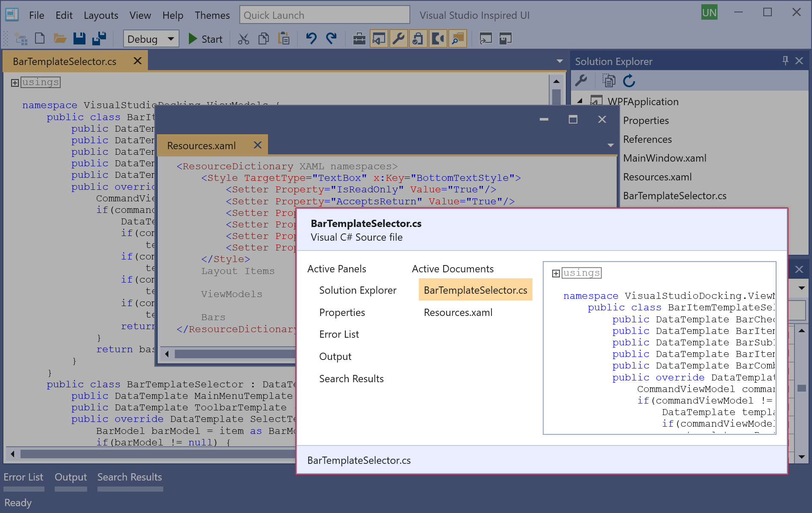
Task: Click the Toolbox briefcase icon
Action: (359, 39)
